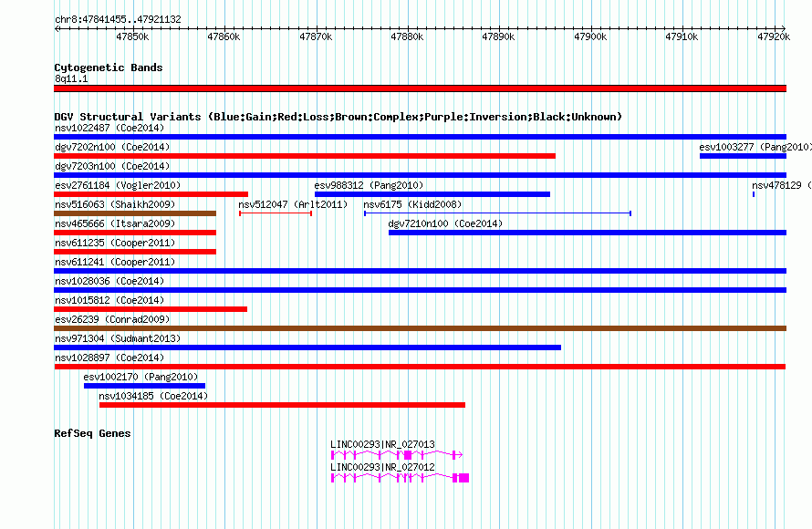The height and width of the screenshot is (529, 812).
Task: Click the ruler's right end arrow
Action: [784, 29]
